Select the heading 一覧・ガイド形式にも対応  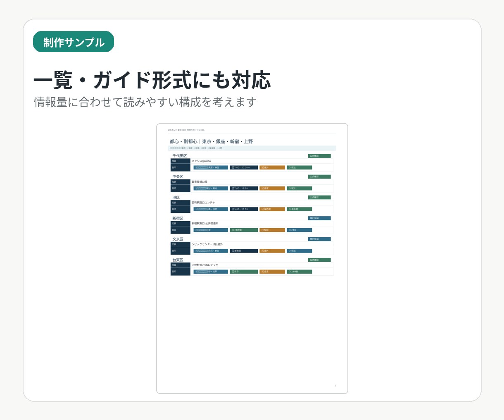coord(152,80)
